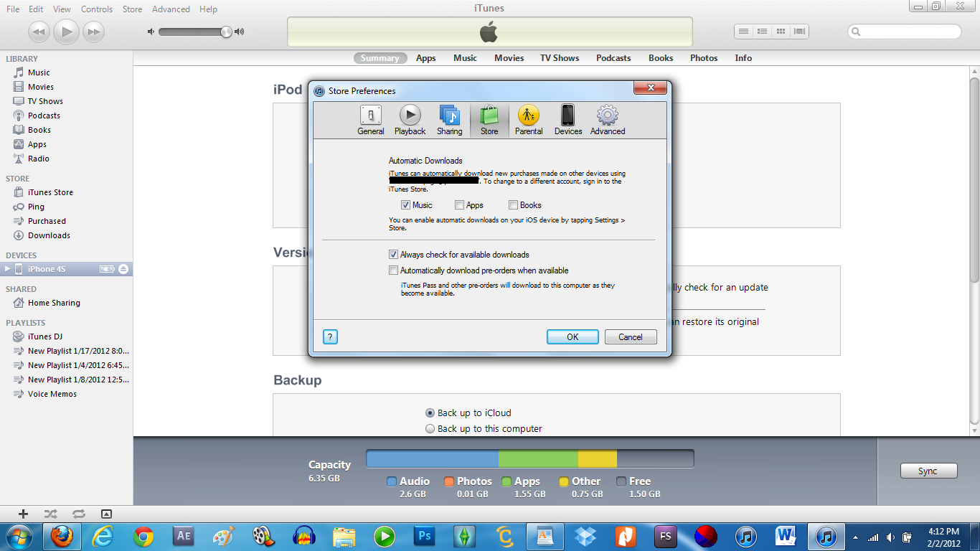Enable Automatically download pre-orders when available
The width and height of the screenshot is (980, 551).
(x=393, y=270)
